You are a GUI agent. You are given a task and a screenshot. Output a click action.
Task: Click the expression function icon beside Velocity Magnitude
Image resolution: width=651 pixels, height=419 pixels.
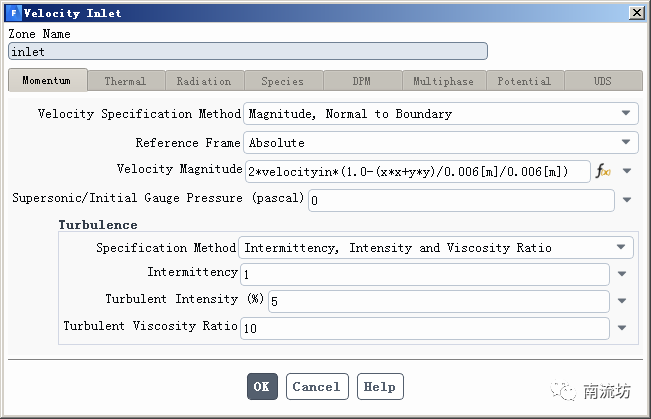(x=603, y=172)
